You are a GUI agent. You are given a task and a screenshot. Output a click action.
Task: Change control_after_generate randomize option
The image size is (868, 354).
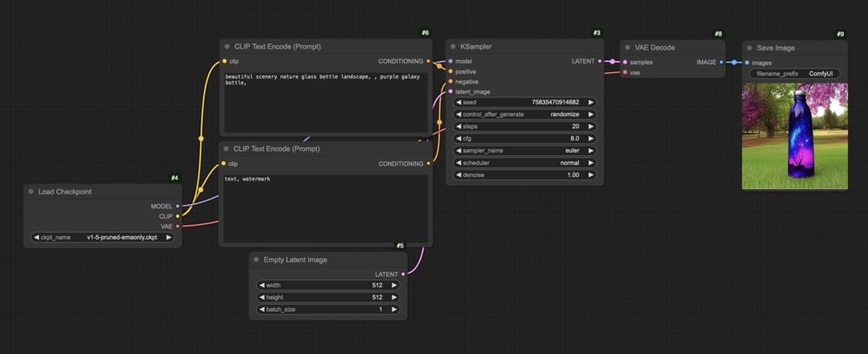click(x=525, y=114)
